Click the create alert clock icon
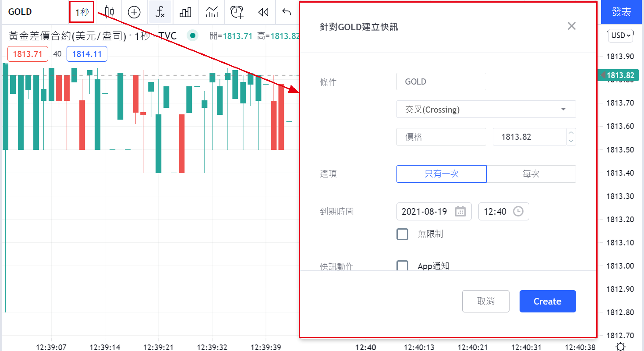The height and width of the screenshot is (351, 644). (237, 12)
